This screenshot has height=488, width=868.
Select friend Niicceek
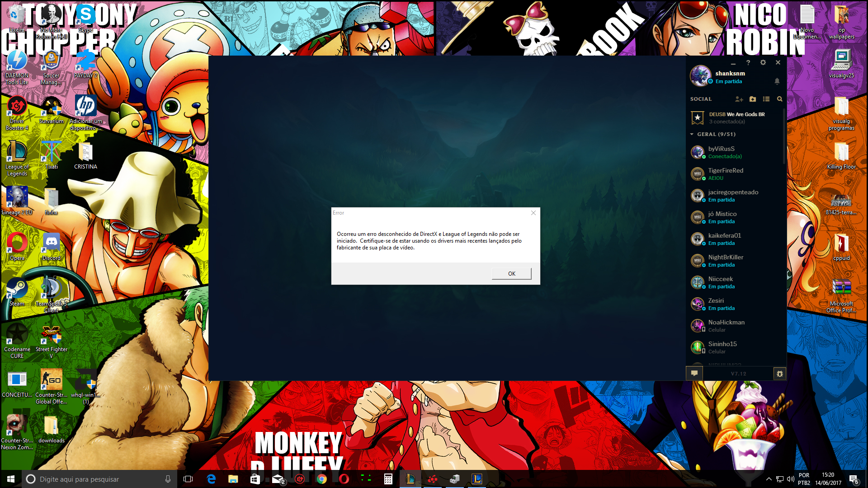[x=735, y=282]
